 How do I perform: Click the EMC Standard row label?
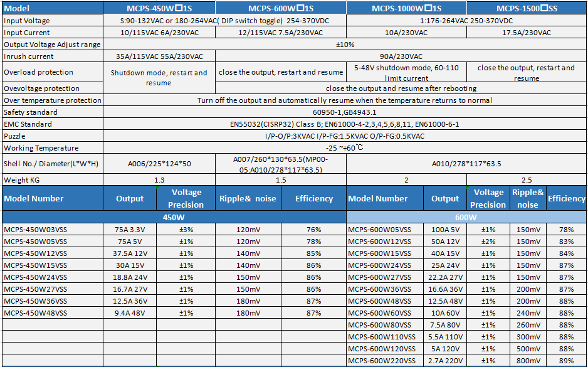click(x=51, y=124)
